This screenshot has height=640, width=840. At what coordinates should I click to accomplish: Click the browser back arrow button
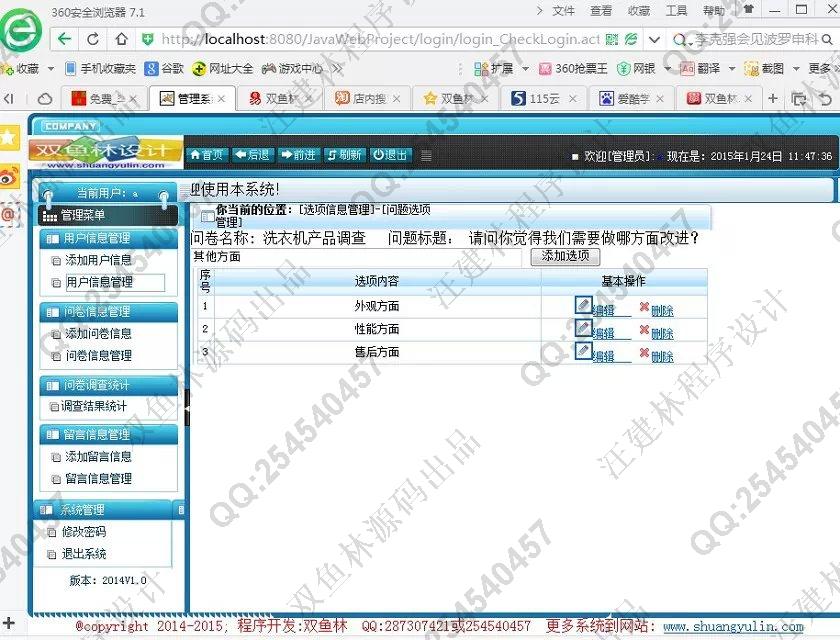(x=64, y=39)
